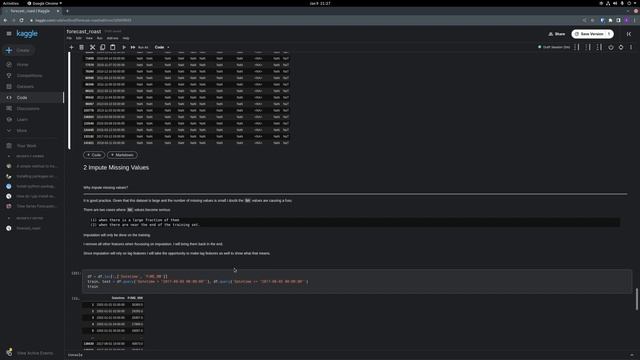The width and height of the screenshot is (640, 360).
Task: Click the Run All fast-forward button
Action: 139,47
